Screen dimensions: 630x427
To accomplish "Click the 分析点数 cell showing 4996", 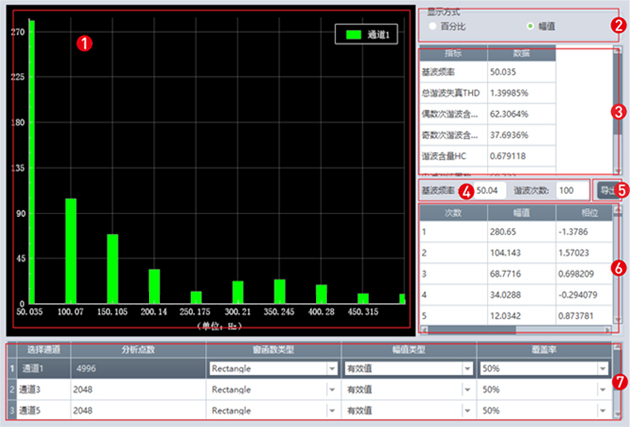I will click(135, 368).
